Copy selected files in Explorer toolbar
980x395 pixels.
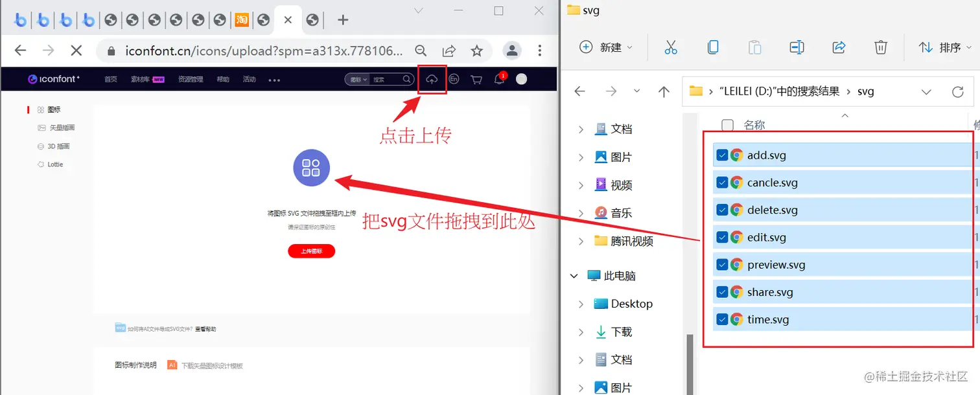pyautogui.click(x=713, y=47)
